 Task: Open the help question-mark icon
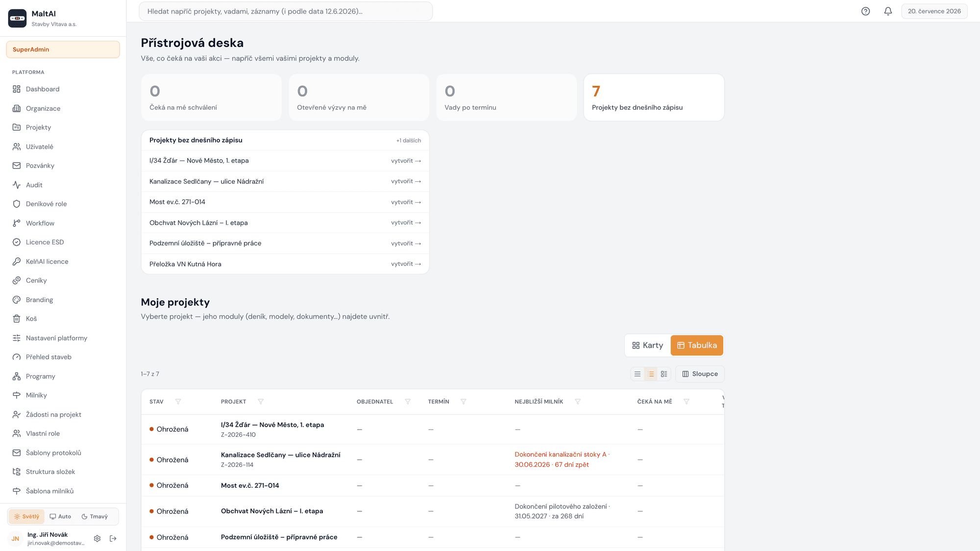pyautogui.click(x=865, y=11)
